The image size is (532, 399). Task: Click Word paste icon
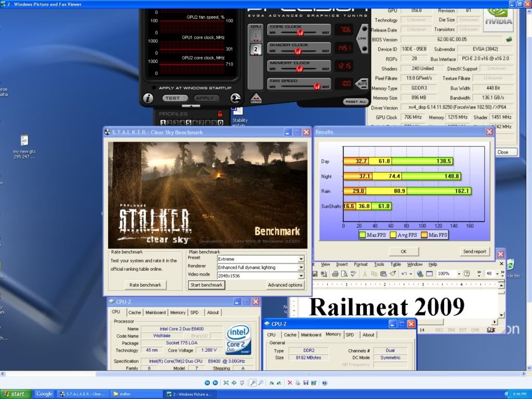(x=383, y=274)
